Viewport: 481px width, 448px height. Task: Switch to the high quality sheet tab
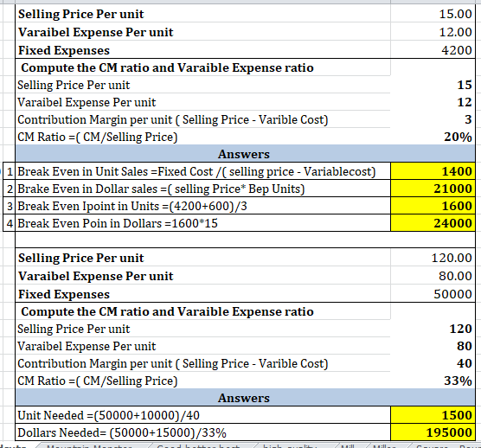(x=290, y=445)
